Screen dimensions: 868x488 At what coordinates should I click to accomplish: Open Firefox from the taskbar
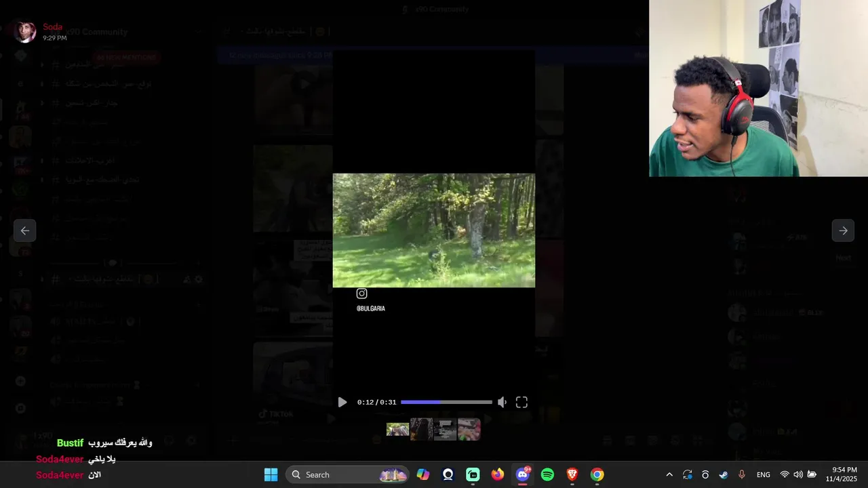498,474
